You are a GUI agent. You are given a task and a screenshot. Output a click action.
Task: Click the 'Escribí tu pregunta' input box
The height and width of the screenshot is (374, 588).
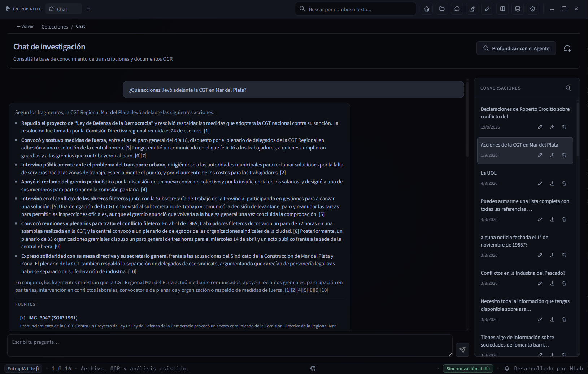pyautogui.click(x=230, y=345)
